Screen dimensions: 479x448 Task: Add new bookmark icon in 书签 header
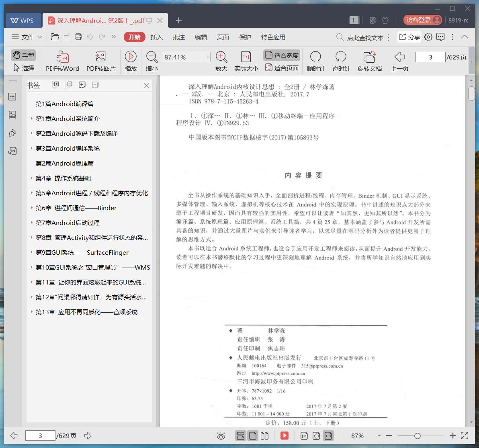[82, 85]
